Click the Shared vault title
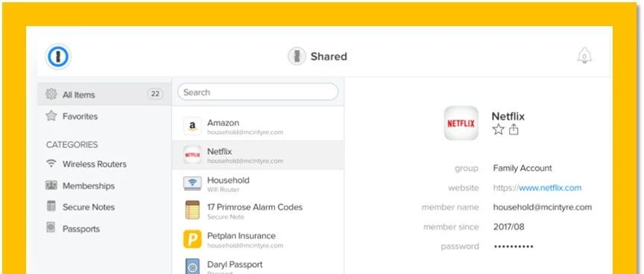This screenshot has width=644, height=274. [329, 56]
